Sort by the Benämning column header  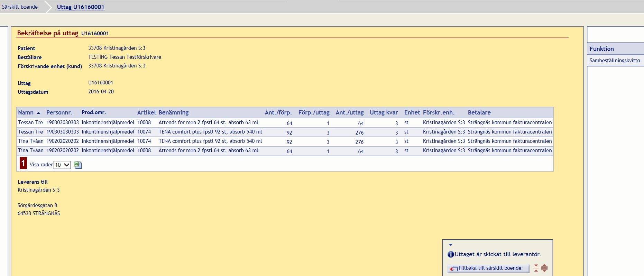174,112
